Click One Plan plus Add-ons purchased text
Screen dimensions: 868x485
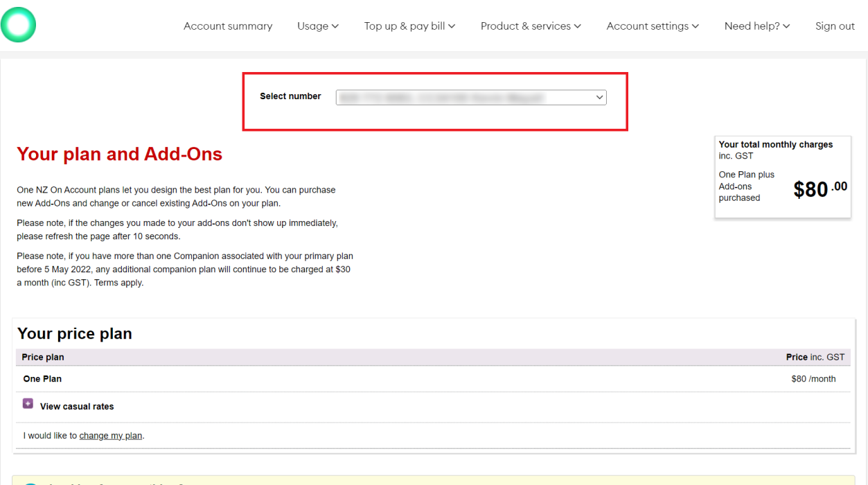coord(747,186)
